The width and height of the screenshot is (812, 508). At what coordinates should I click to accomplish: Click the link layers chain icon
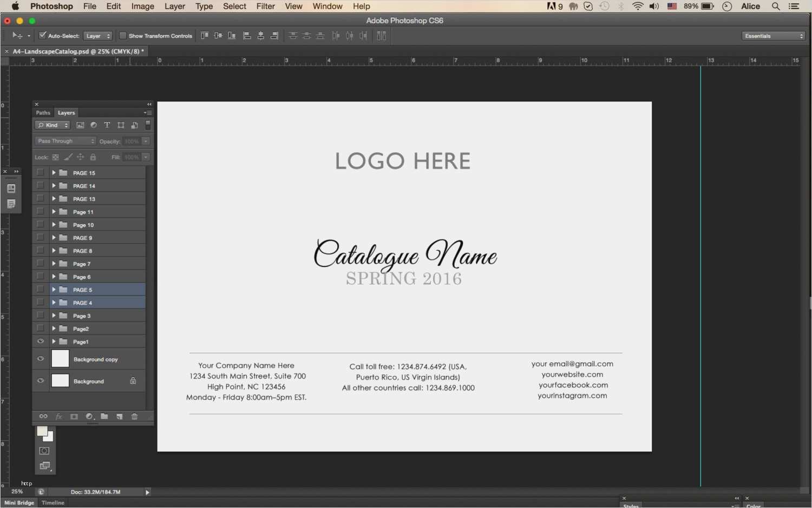(x=43, y=416)
